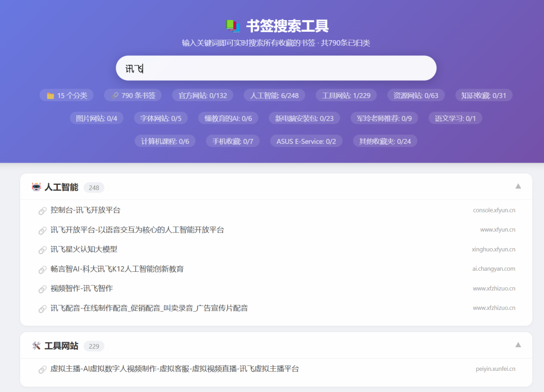Screen dimensions: 544x392
Task: Collapse the 工具网站 section using its triangle
Action: pyautogui.click(x=518, y=345)
